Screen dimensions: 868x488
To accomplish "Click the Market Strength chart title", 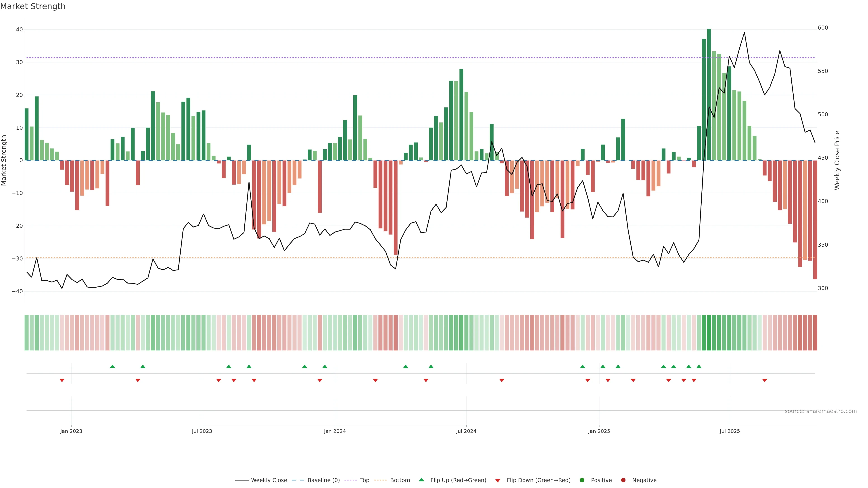I will tap(33, 6).
